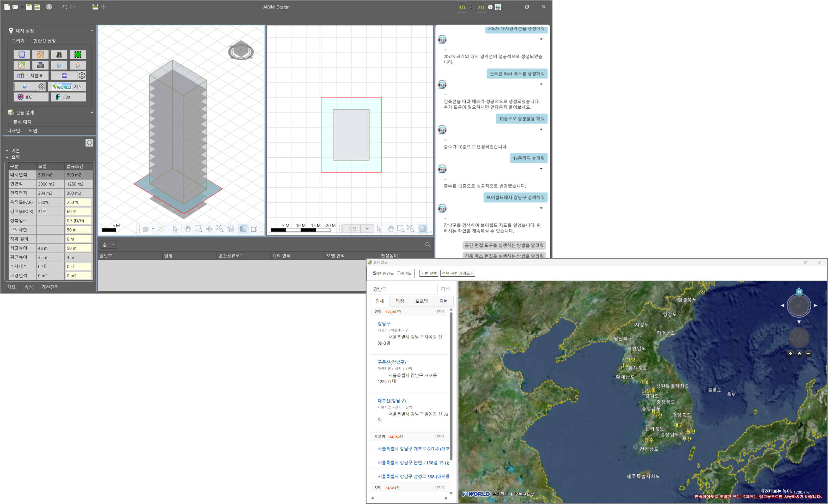
Task: Uncheck the 3차원건물 checkbox
Action: [x=374, y=273]
